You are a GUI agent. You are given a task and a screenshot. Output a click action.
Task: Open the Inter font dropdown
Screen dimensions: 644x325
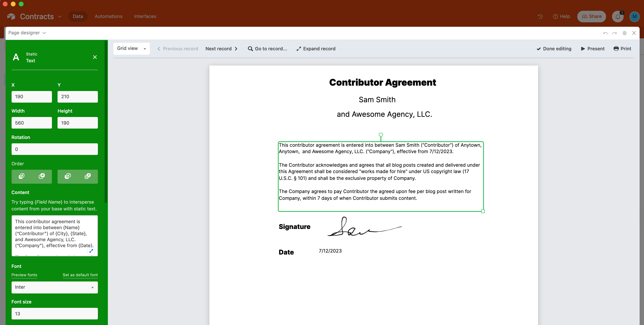pos(55,287)
